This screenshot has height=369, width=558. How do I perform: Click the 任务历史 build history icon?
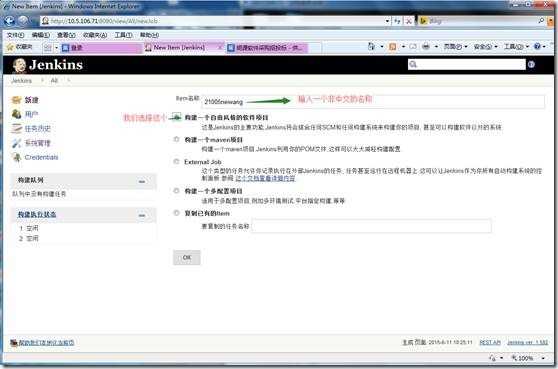click(x=16, y=128)
